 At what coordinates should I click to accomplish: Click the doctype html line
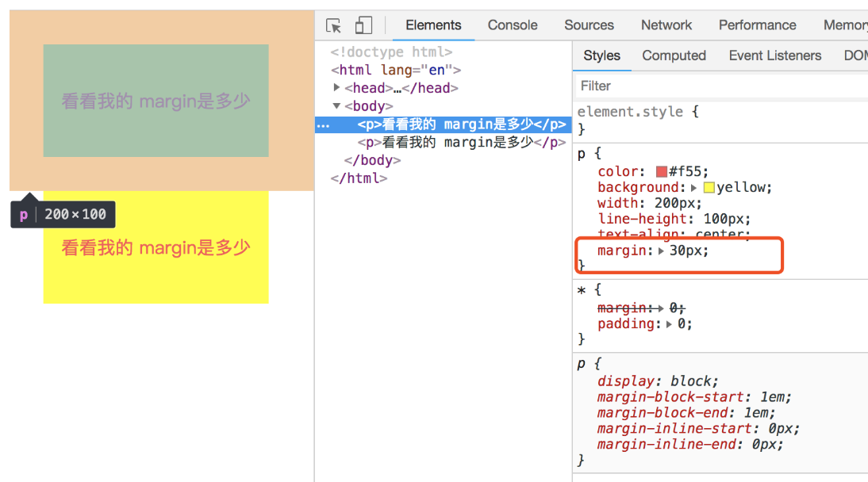[391, 52]
